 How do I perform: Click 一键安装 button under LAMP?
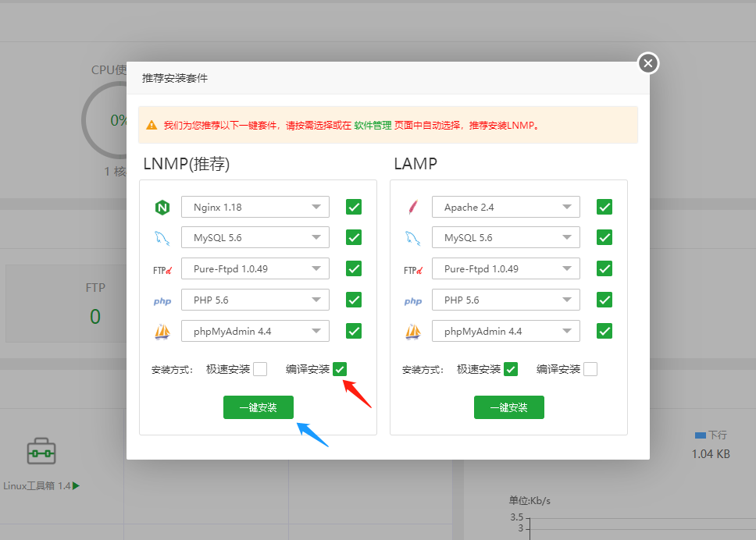pyautogui.click(x=509, y=407)
